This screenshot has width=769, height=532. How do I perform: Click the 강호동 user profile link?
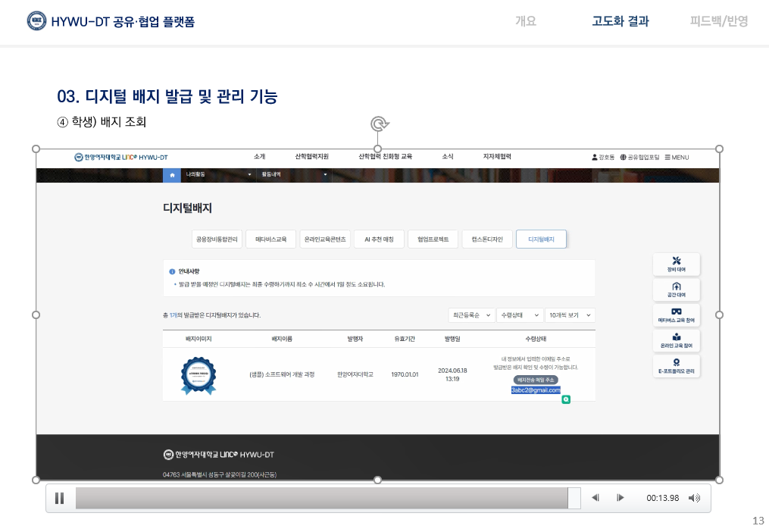pos(603,158)
